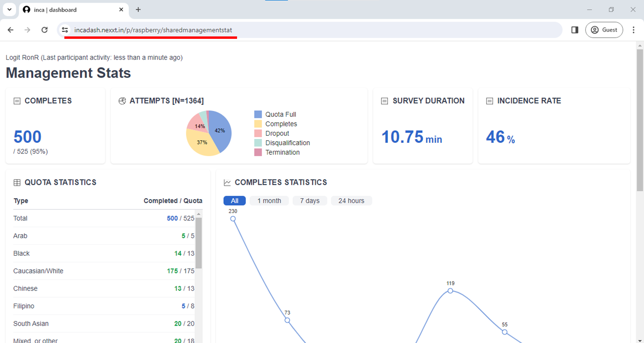Click the Completed / Quota column header
This screenshot has width=644, height=343.
[173, 201]
